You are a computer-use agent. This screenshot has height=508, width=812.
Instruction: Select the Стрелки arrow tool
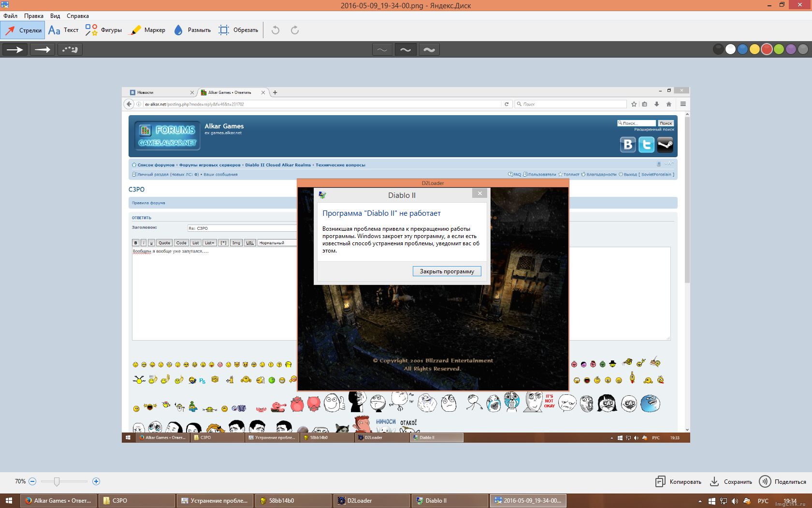[23, 30]
